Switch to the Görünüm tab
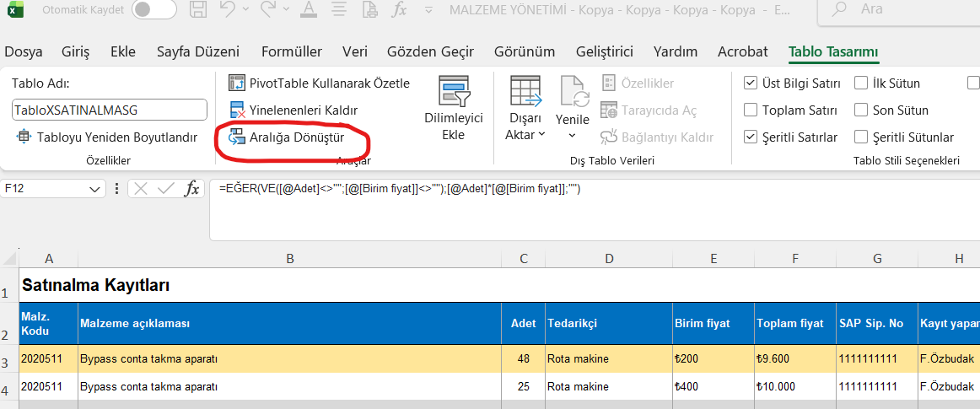The height and width of the screenshot is (409, 980). (525, 52)
